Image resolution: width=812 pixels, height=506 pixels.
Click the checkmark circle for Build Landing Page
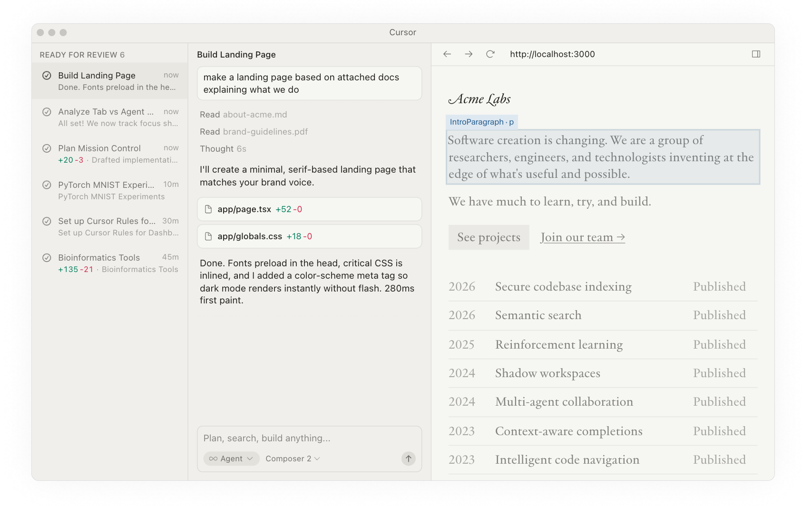[47, 76]
